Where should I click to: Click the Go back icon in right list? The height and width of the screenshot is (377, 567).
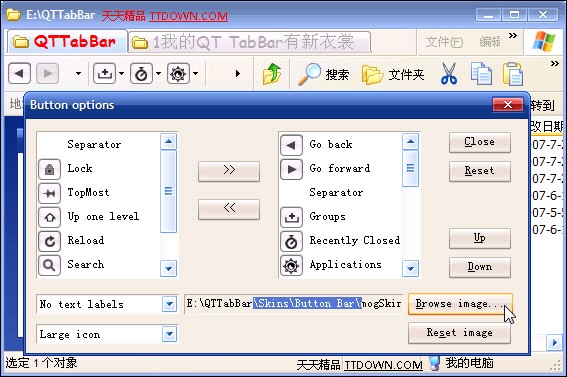click(x=291, y=145)
